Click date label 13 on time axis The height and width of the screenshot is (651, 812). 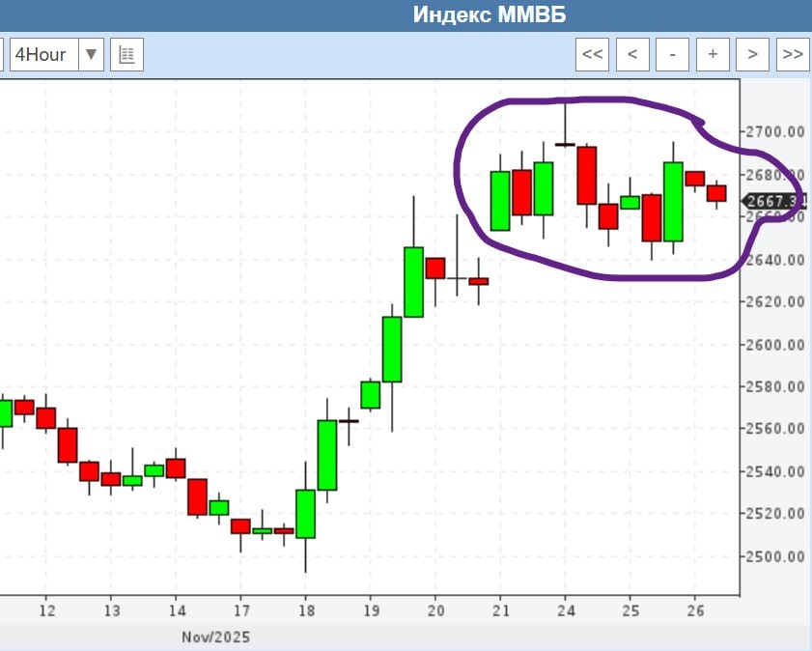(x=111, y=611)
